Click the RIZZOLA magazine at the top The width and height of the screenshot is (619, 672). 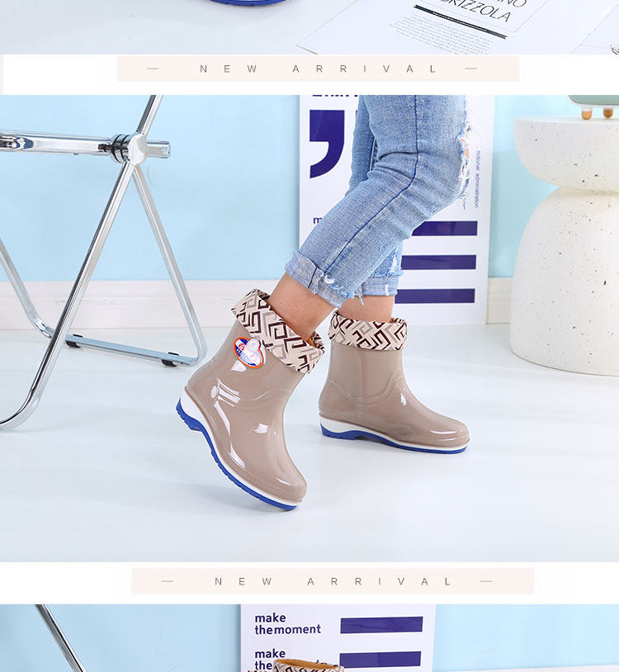pos(462,23)
